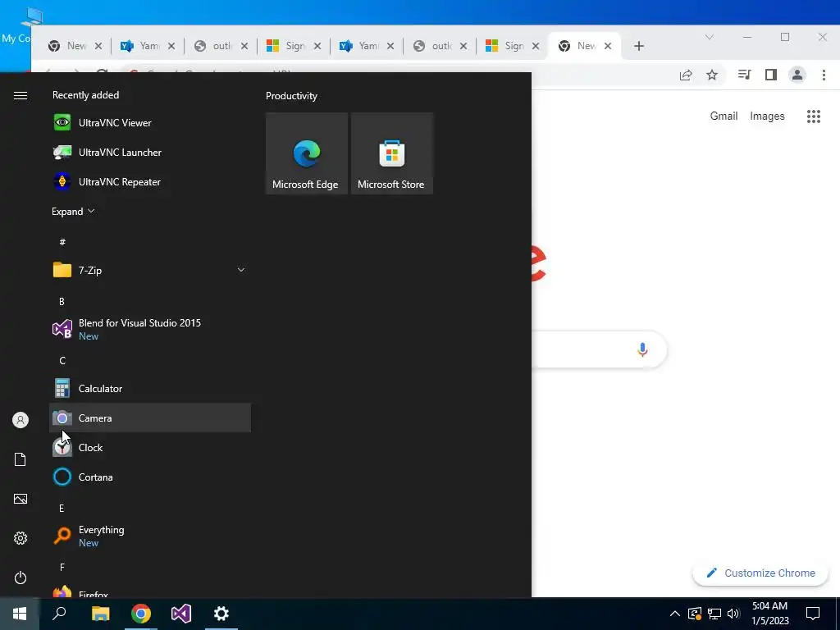This screenshot has width=840, height=630.
Task: Click the Microsoft Edge tile
Action: pyautogui.click(x=307, y=153)
